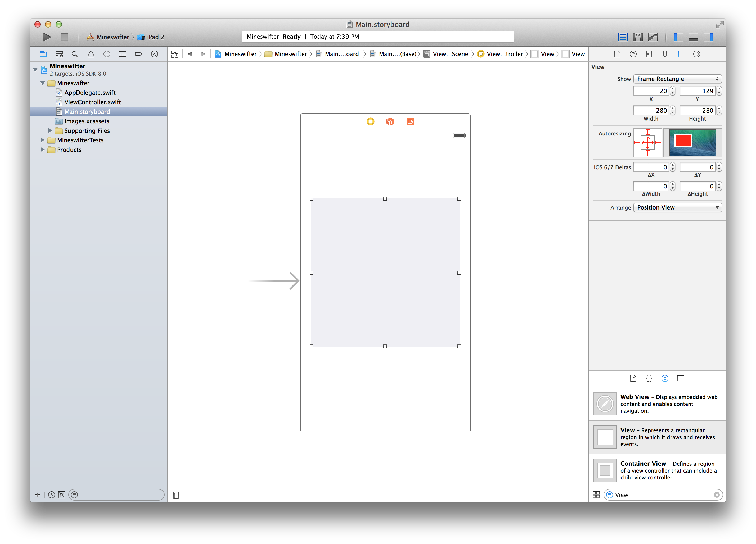The height and width of the screenshot is (544, 756).
Task: Click the Width field value 280
Action: coord(651,110)
